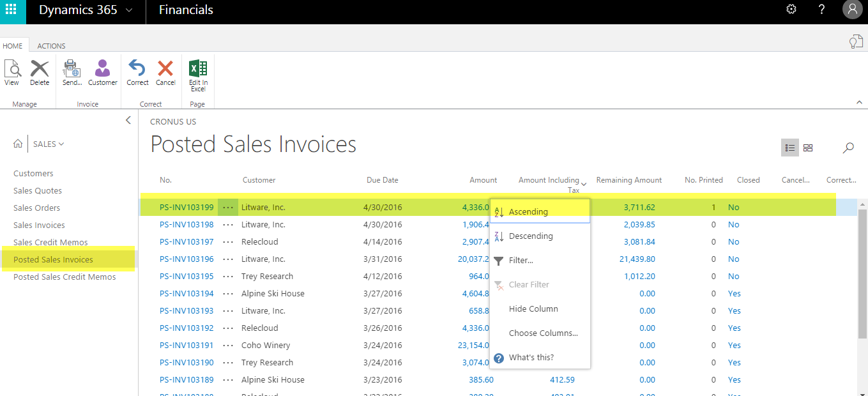Click amount 23,154.0 for Coho Winery
This screenshot has width=868, height=396.
point(473,346)
